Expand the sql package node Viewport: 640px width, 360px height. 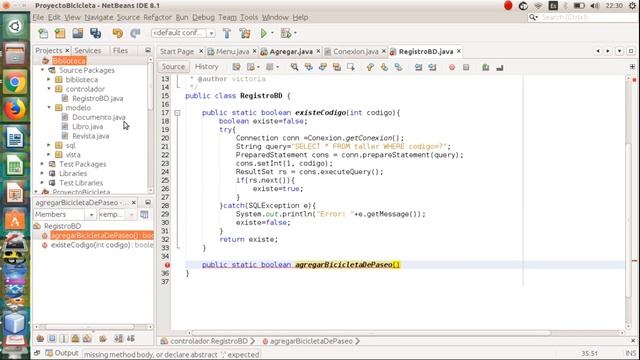click(x=49, y=145)
